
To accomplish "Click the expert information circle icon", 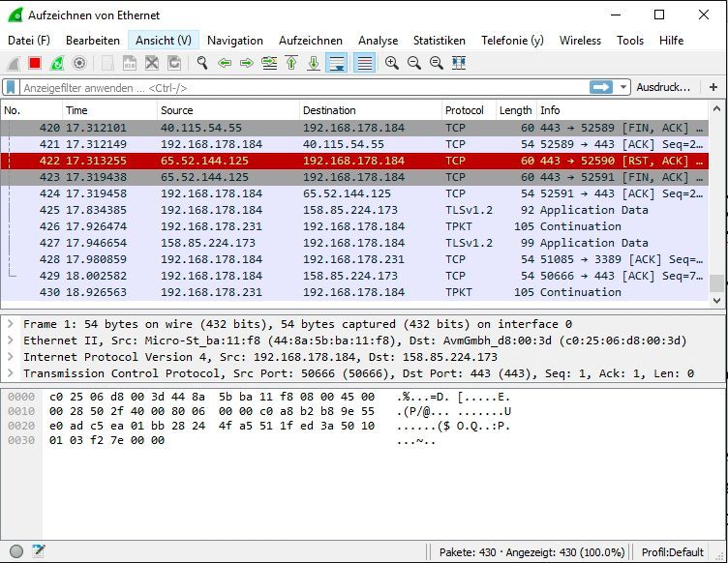I will tap(16, 551).
